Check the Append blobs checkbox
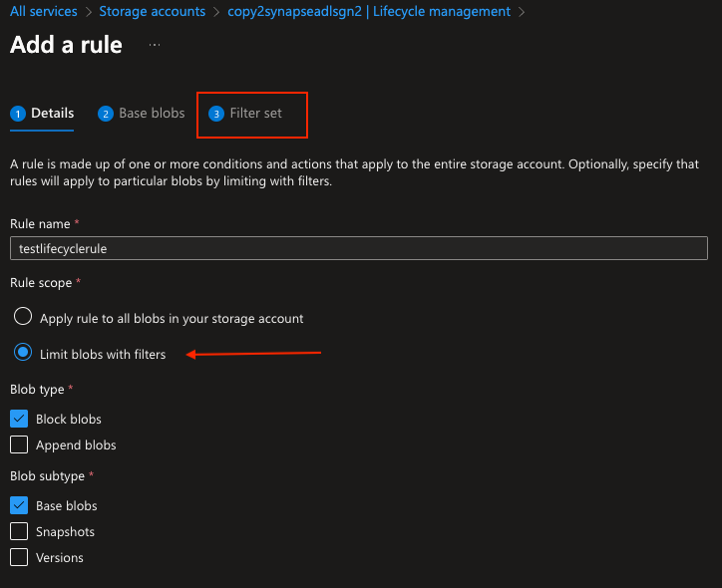This screenshot has height=588, width=722. click(x=19, y=444)
